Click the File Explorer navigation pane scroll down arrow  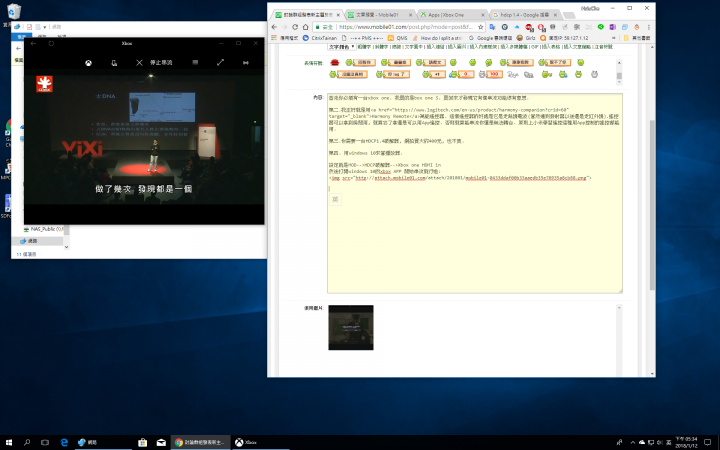tap(67, 247)
